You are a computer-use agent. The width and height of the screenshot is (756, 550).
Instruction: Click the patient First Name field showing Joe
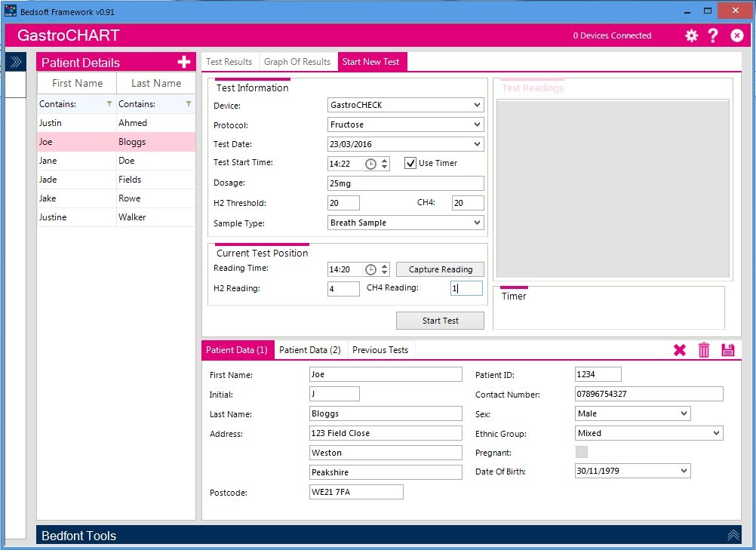(386, 374)
